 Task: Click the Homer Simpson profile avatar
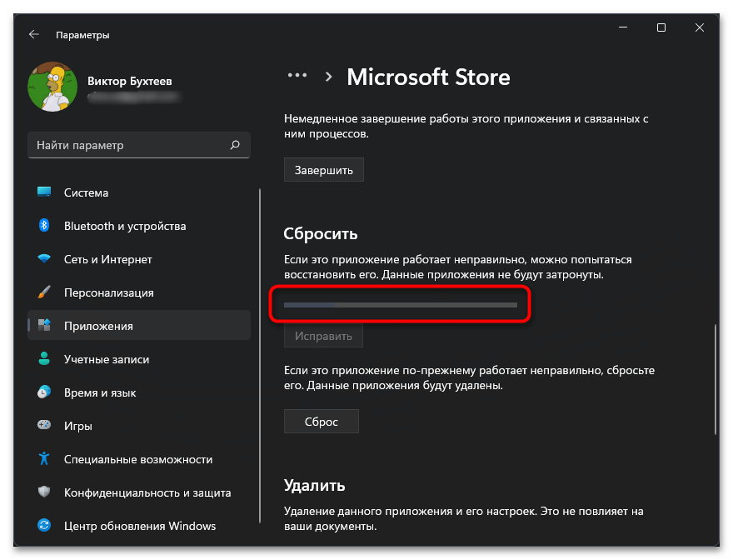click(52, 88)
